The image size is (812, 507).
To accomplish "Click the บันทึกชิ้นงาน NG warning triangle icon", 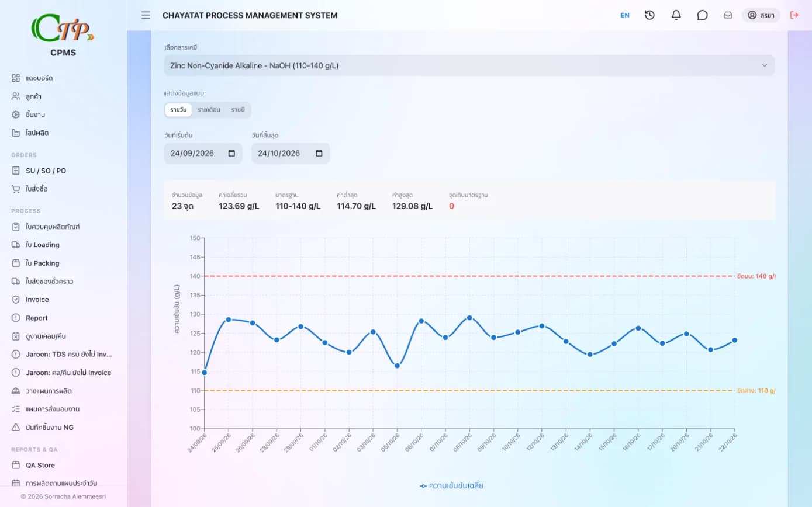I will click(16, 427).
